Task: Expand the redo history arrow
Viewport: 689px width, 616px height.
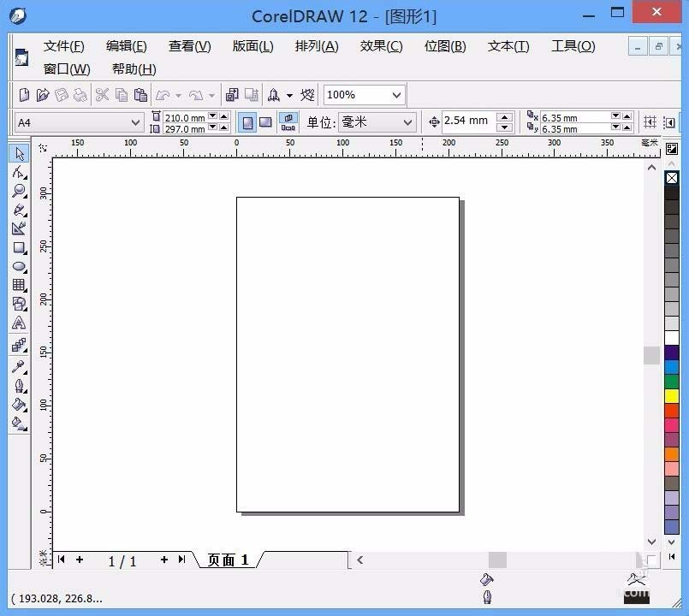Action: point(211,95)
